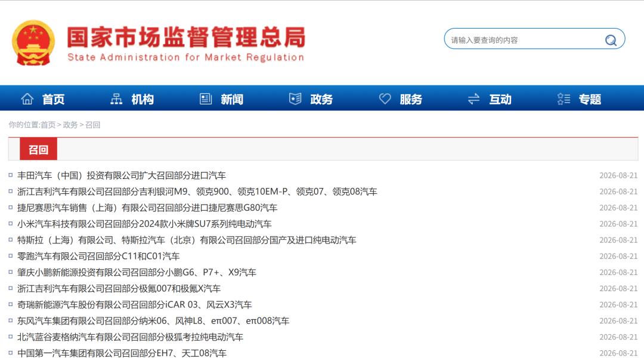Screen dimensions: 644x358
Task: Click the date beside 零跑汽车 notice
Action: [x=618, y=256]
